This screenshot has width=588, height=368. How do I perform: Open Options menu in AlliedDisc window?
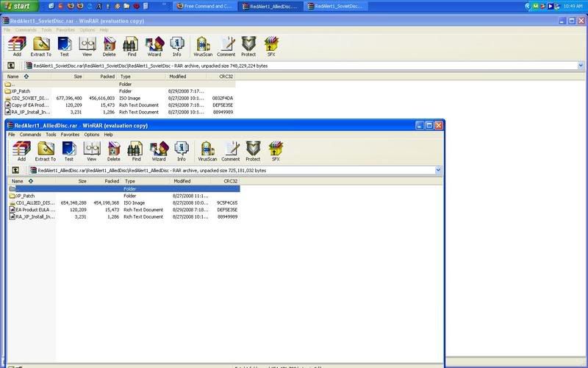91,135
